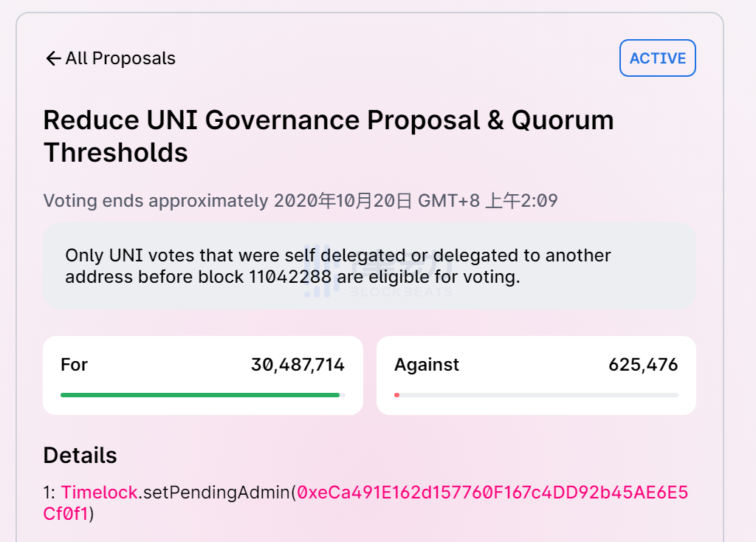Screen dimensions: 756x542
Task: Click the Against vote progress bar
Action: [x=536, y=395]
